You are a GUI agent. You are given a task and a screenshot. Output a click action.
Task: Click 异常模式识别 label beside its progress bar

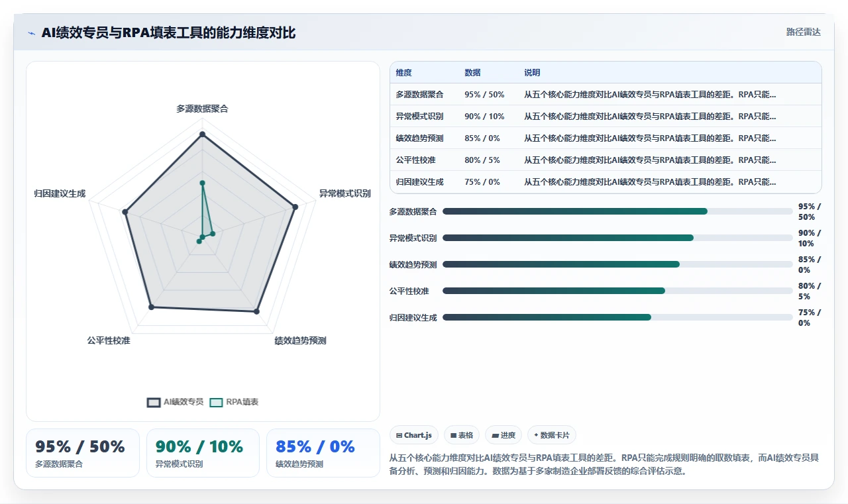pyautogui.click(x=413, y=238)
